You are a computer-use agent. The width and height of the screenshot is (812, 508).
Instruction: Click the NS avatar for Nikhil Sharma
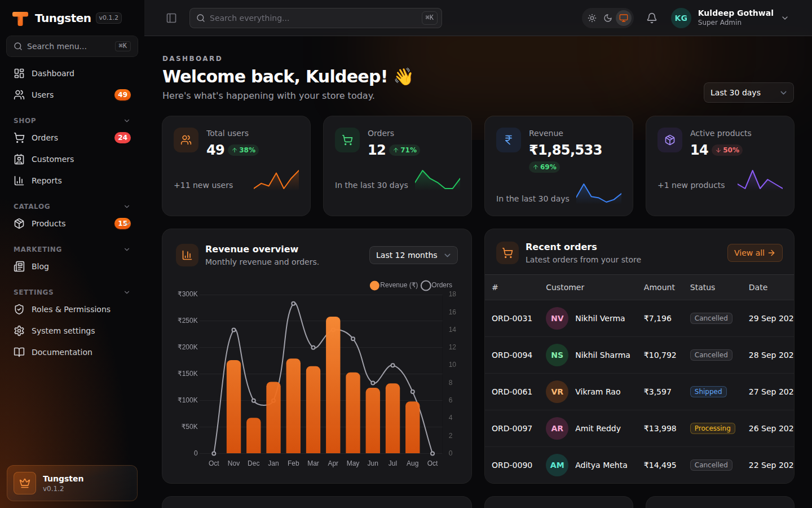[557, 355]
